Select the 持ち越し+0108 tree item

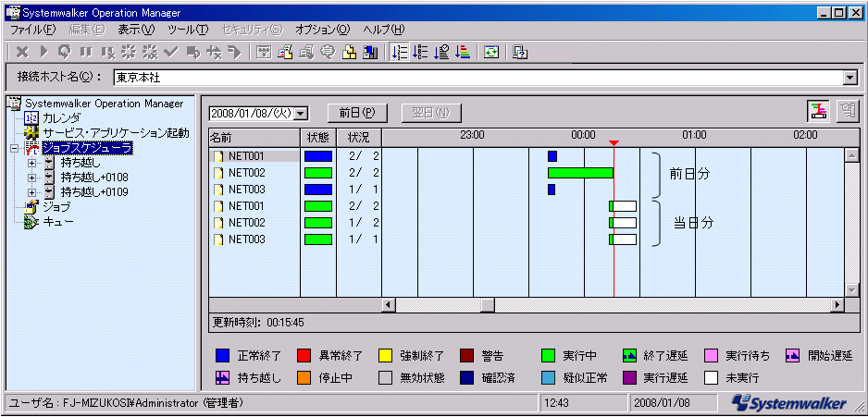coord(94,178)
